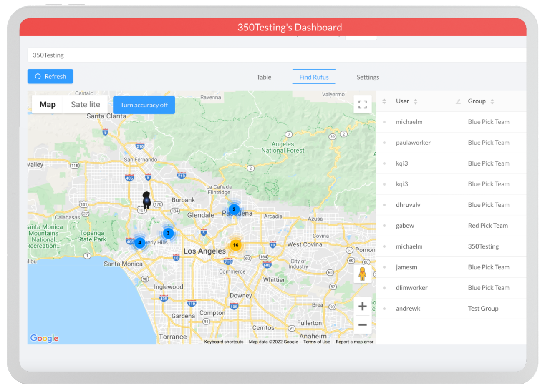
Task: Click the Refresh icon inside the Refresh button
Action: tap(38, 76)
